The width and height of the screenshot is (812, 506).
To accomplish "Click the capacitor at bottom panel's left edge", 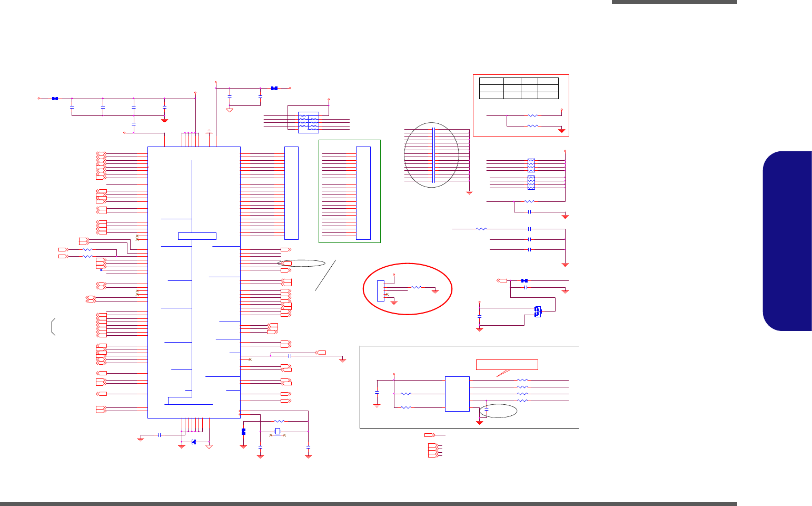I will 377,393.
